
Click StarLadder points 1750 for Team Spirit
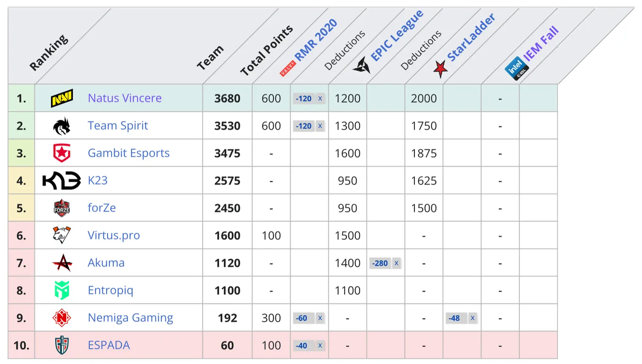424,126
